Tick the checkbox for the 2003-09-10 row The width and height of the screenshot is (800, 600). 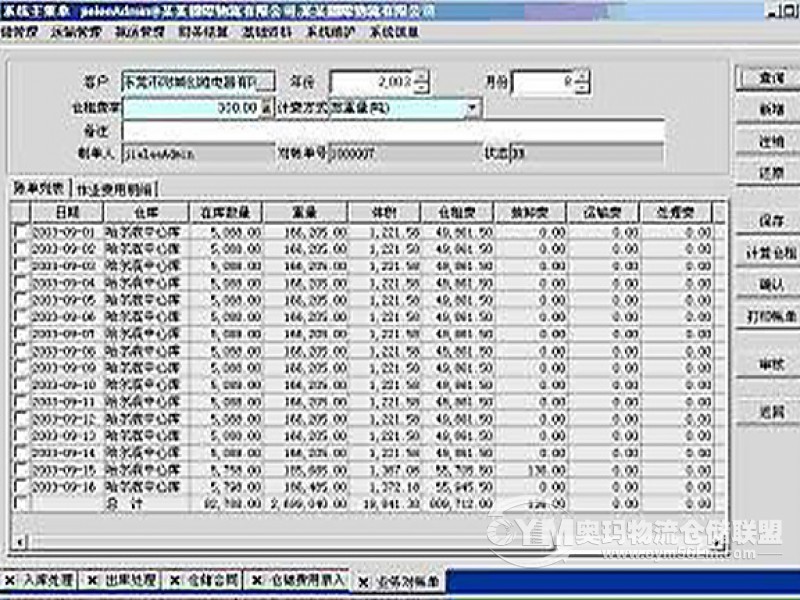pyautogui.click(x=21, y=385)
